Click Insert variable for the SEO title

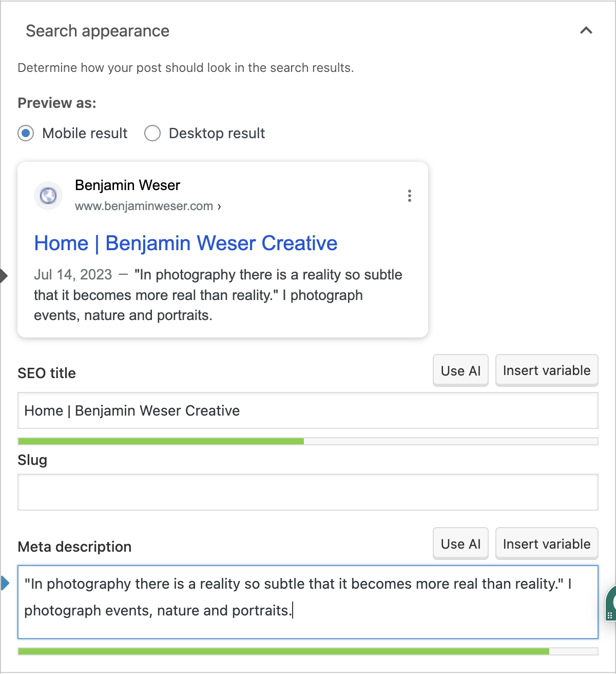pyautogui.click(x=547, y=370)
